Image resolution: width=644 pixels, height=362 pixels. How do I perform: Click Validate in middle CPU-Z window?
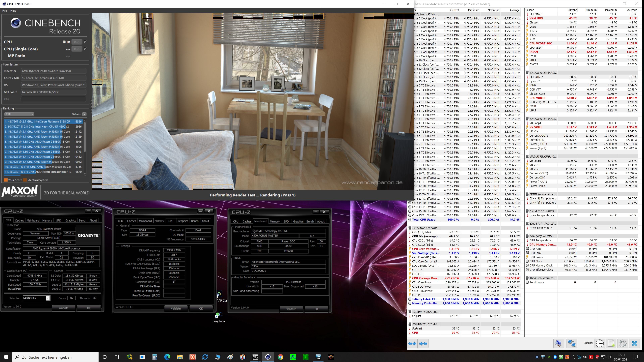pos(175,308)
